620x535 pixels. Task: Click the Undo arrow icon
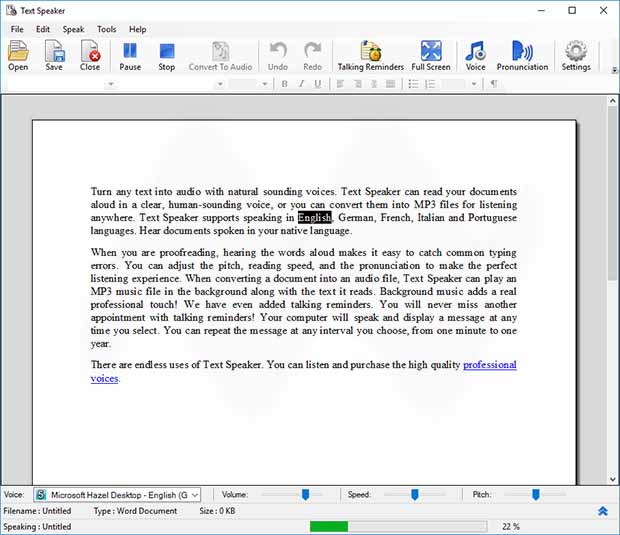(278, 56)
